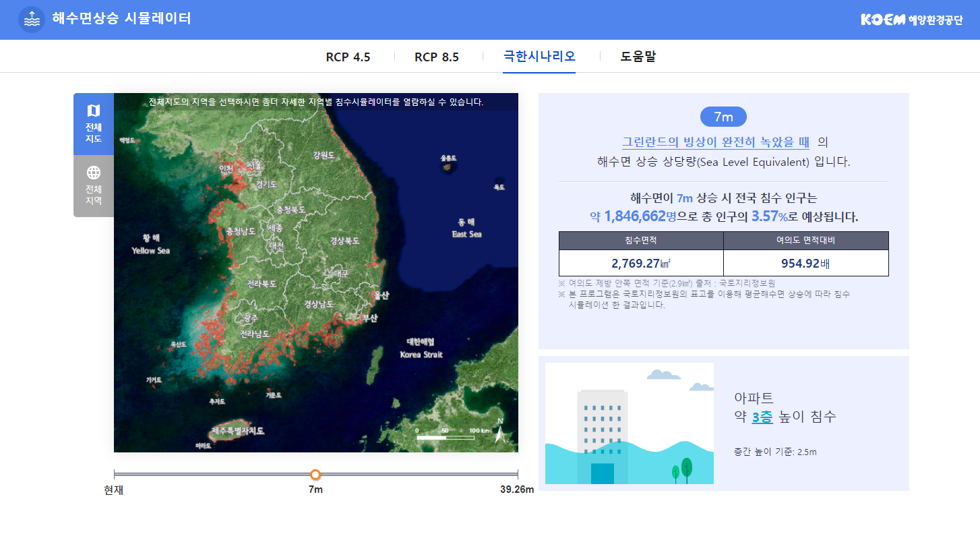
Task: Switch to the RCP 8.5 tab
Action: pos(435,57)
